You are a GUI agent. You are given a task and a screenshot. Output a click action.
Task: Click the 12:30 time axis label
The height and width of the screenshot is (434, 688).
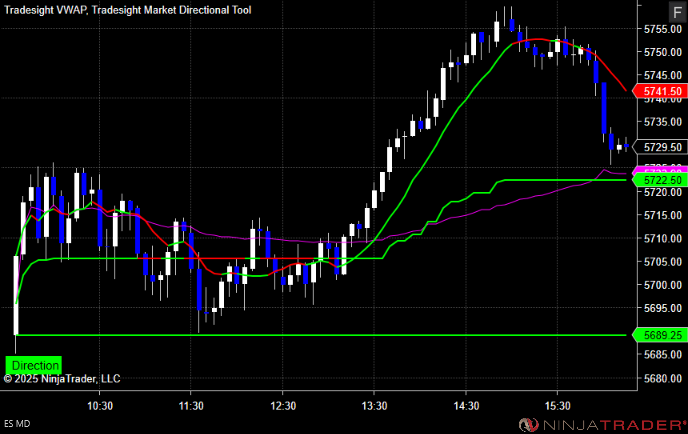pos(283,406)
